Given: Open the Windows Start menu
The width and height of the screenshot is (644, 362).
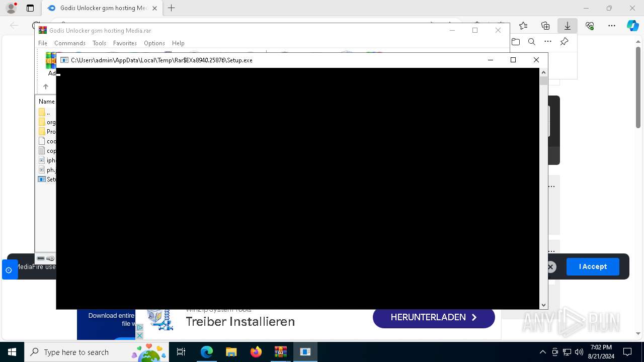Looking at the screenshot, I should (x=12, y=352).
